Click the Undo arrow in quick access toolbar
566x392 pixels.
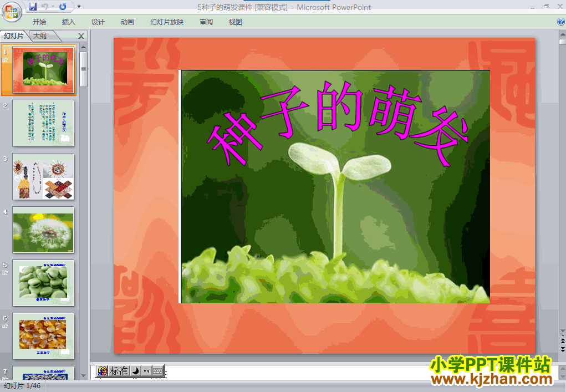click(x=45, y=7)
